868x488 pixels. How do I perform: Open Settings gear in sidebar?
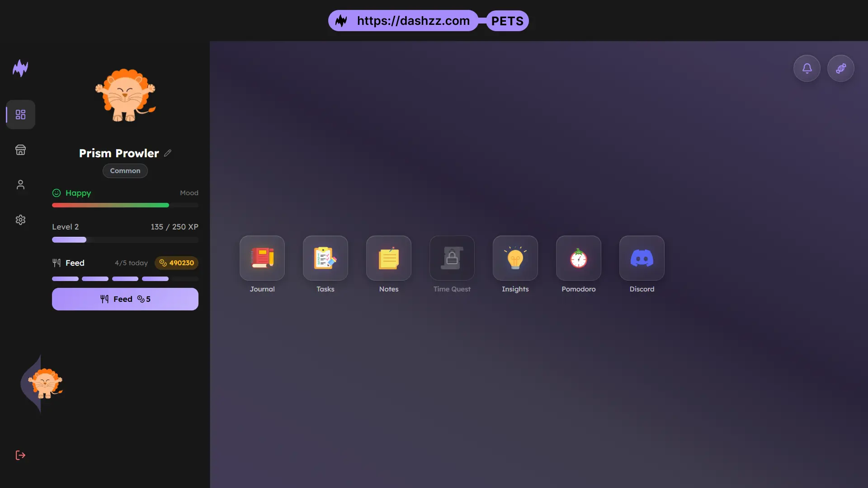click(x=21, y=220)
